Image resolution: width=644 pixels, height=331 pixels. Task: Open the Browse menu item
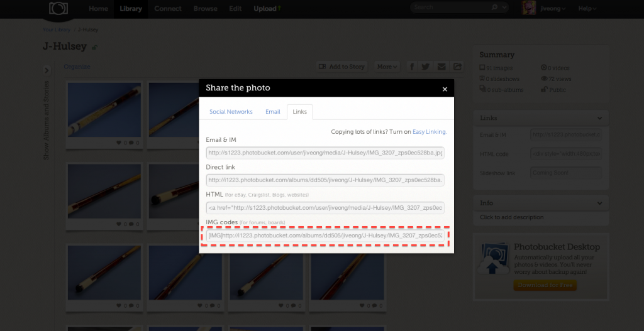(206, 9)
